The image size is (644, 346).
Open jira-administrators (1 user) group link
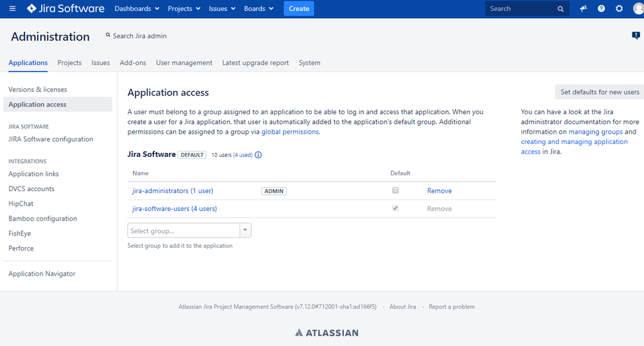172,190
